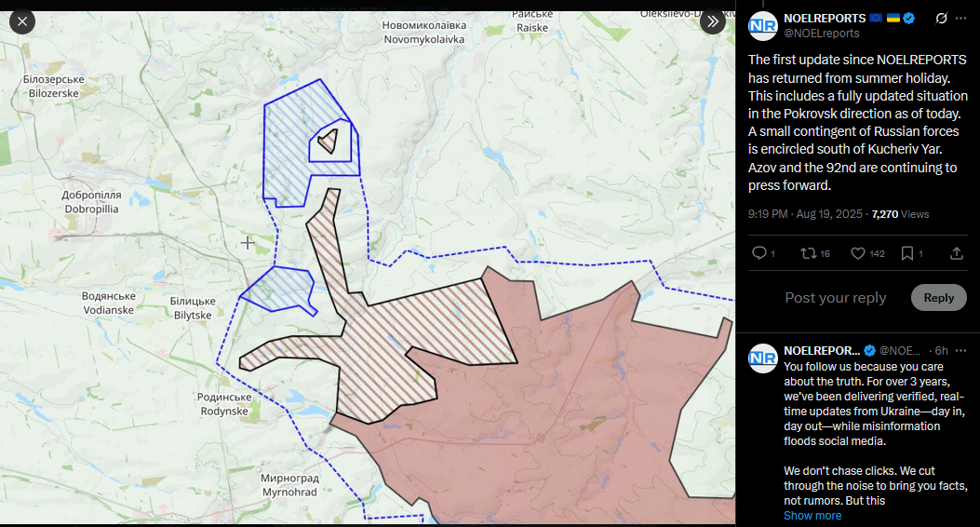Open NOELREPORTS avatar on the second post
Screen dimensions: 980x527
click(x=763, y=358)
